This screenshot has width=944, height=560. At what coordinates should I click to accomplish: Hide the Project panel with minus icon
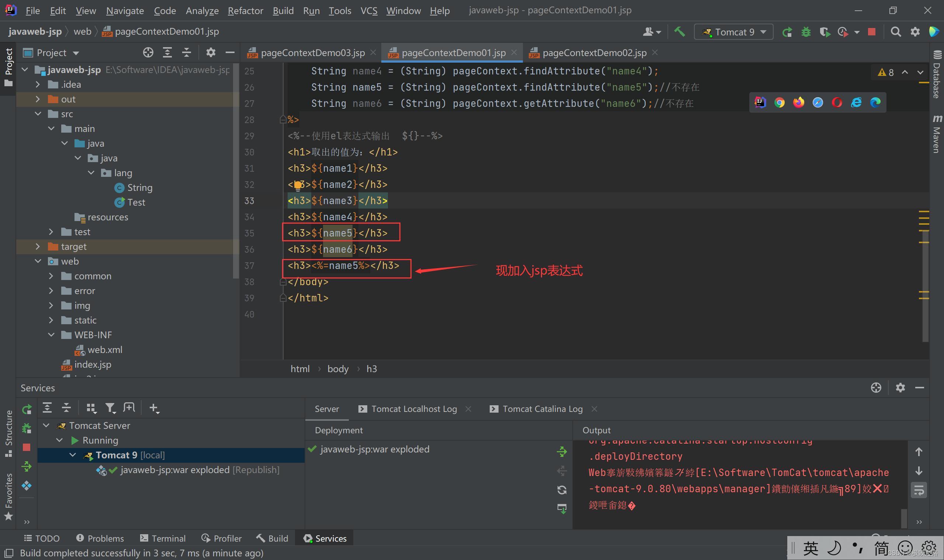pos(230,52)
